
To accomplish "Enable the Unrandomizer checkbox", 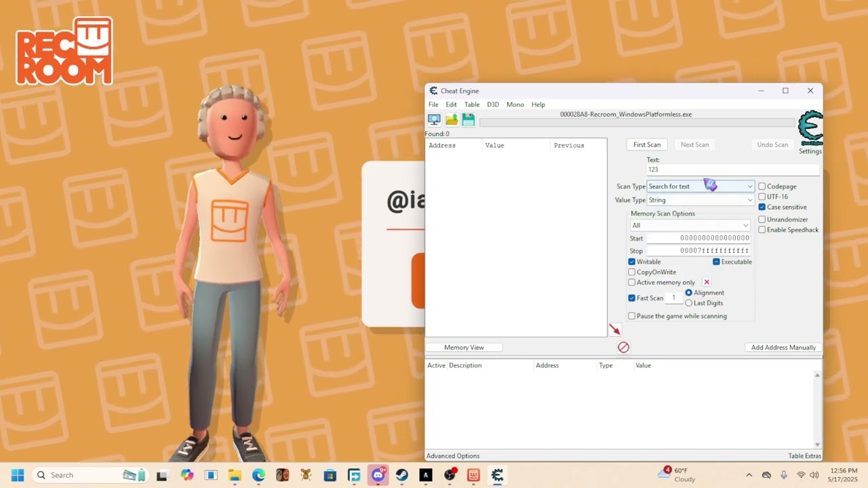I will (762, 220).
